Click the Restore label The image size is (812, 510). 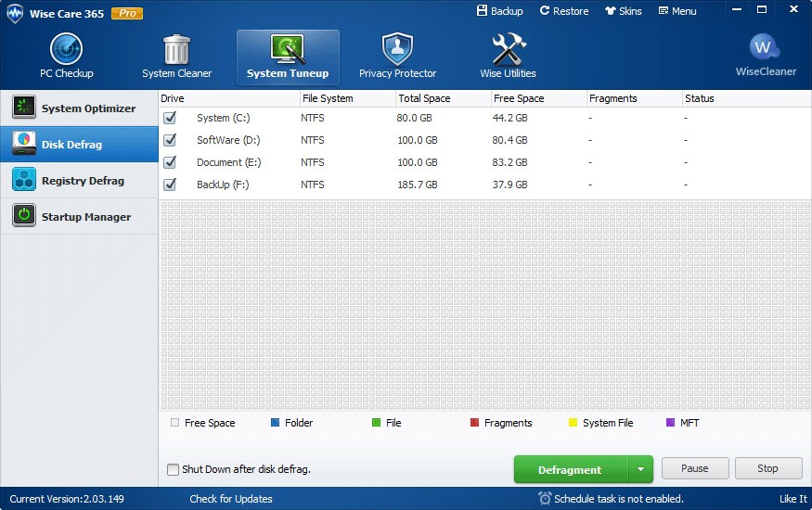tap(571, 11)
